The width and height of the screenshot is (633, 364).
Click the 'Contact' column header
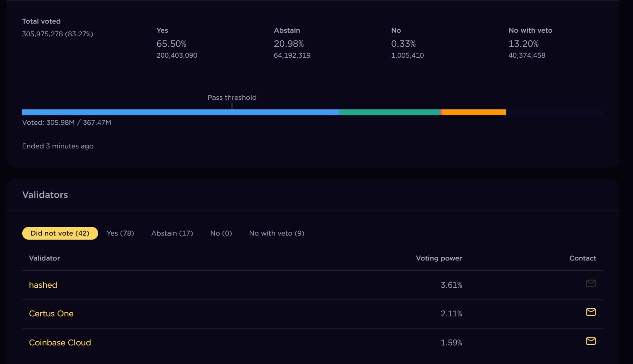click(583, 258)
